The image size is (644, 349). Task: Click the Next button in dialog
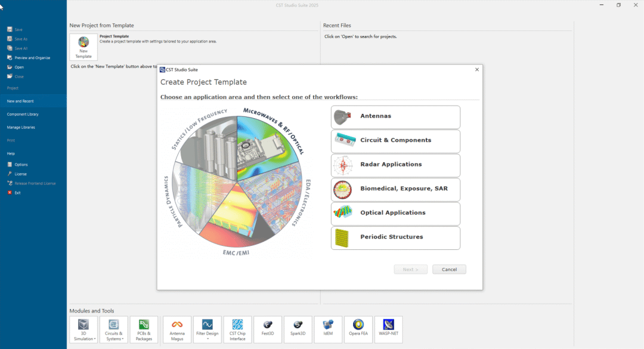tap(411, 270)
